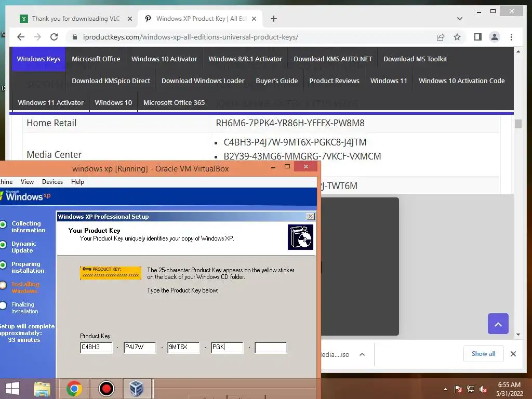This screenshot has width=532, height=399.
Task: Click Show all downloads button
Action: (484, 354)
